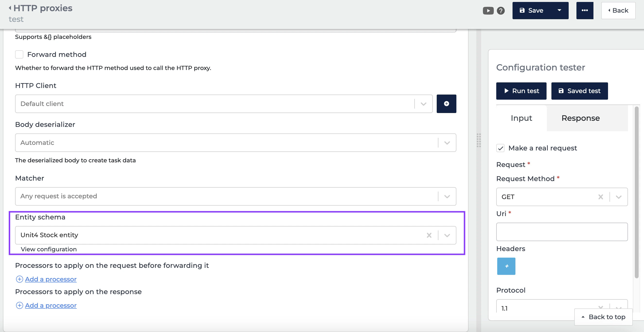This screenshot has width=644, height=332.
Task: Add a processor for the request
Action: pos(51,279)
